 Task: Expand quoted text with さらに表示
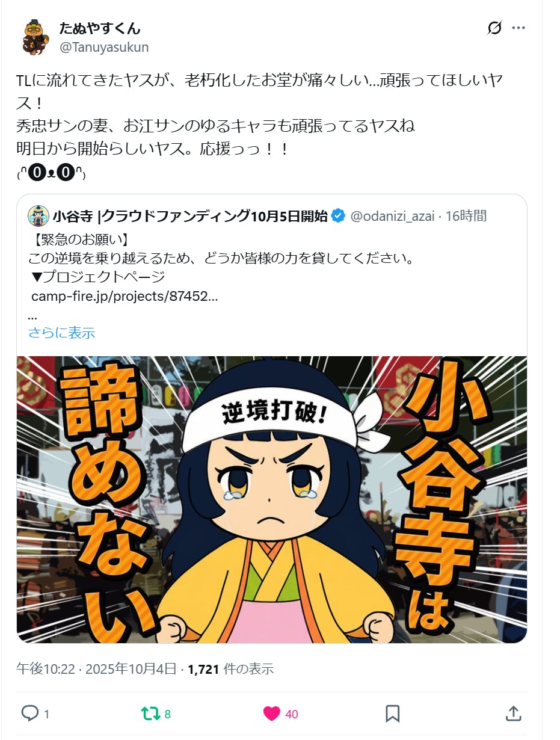[x=61, y=333]
